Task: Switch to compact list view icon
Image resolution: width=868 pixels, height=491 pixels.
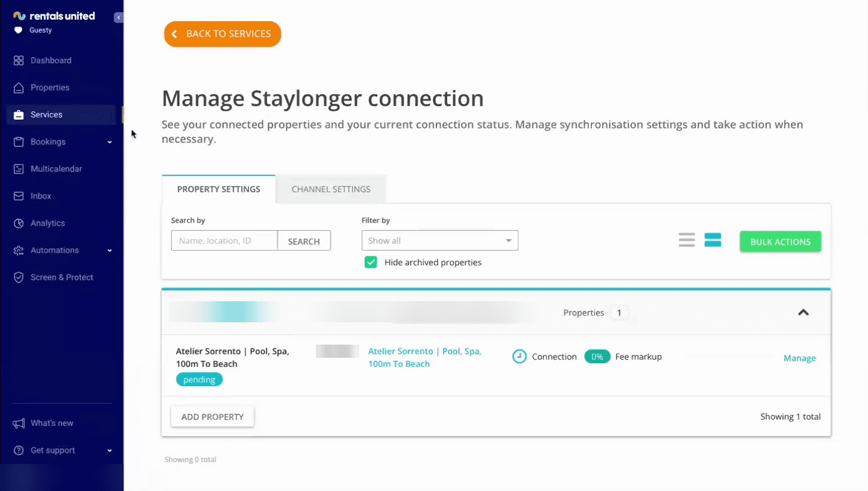Action: click(687, 240)
